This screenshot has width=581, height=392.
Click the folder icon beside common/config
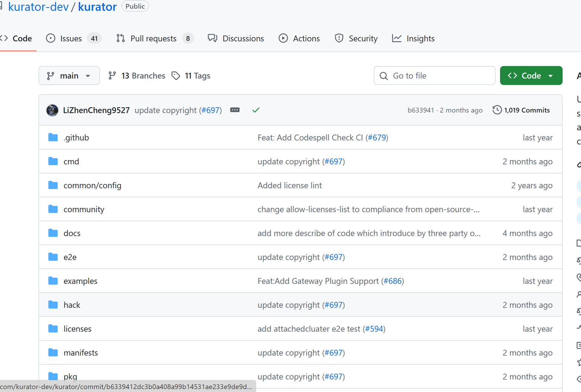[x=53, y=185]
